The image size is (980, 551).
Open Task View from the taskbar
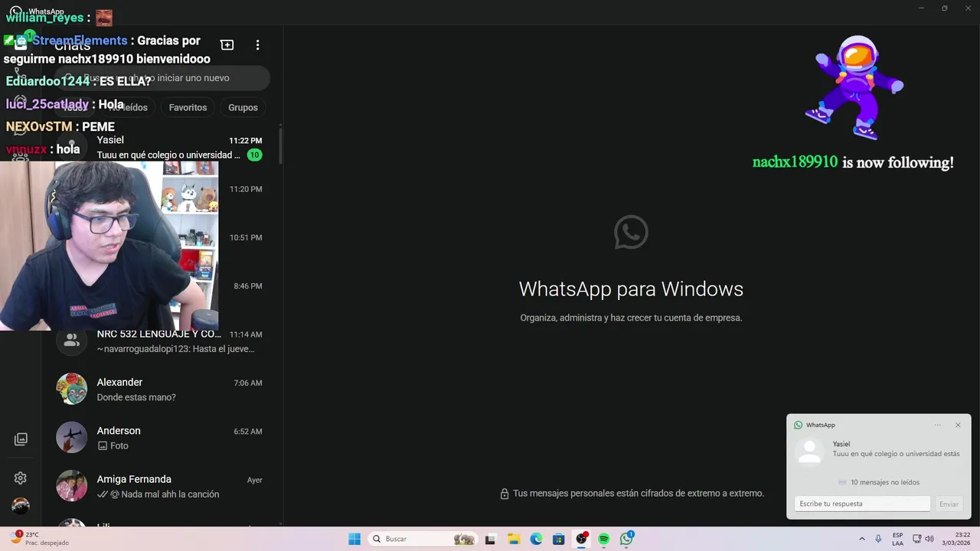coord(490,539)
